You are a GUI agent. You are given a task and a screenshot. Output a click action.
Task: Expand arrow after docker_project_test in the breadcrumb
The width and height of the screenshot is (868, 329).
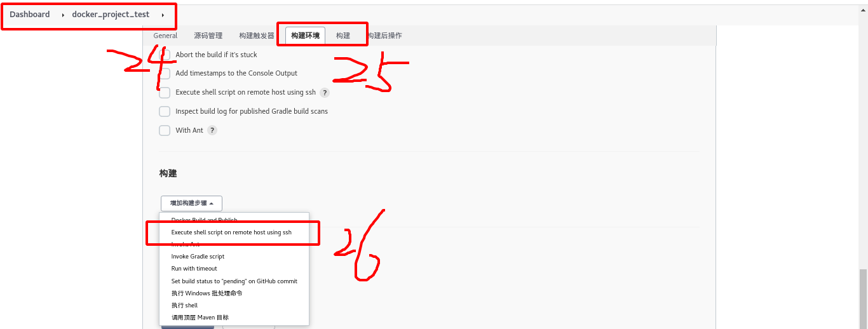coord(163,15)
